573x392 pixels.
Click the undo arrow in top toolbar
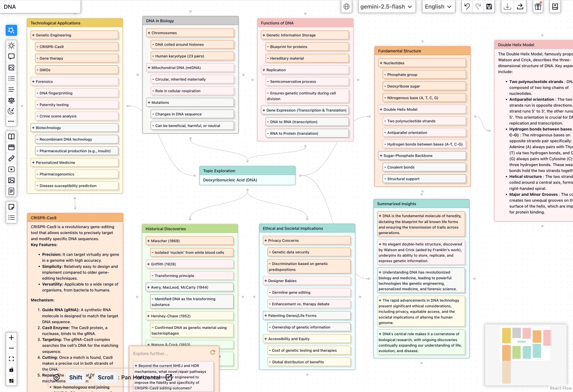(467, 7)
